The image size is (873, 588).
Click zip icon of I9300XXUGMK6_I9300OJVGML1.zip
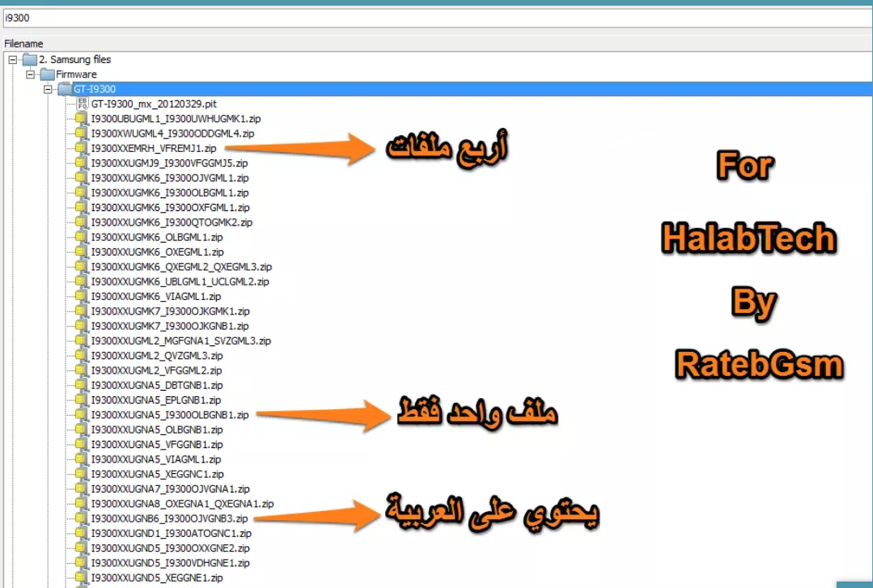pyautogui.click(x=81, y=178)
